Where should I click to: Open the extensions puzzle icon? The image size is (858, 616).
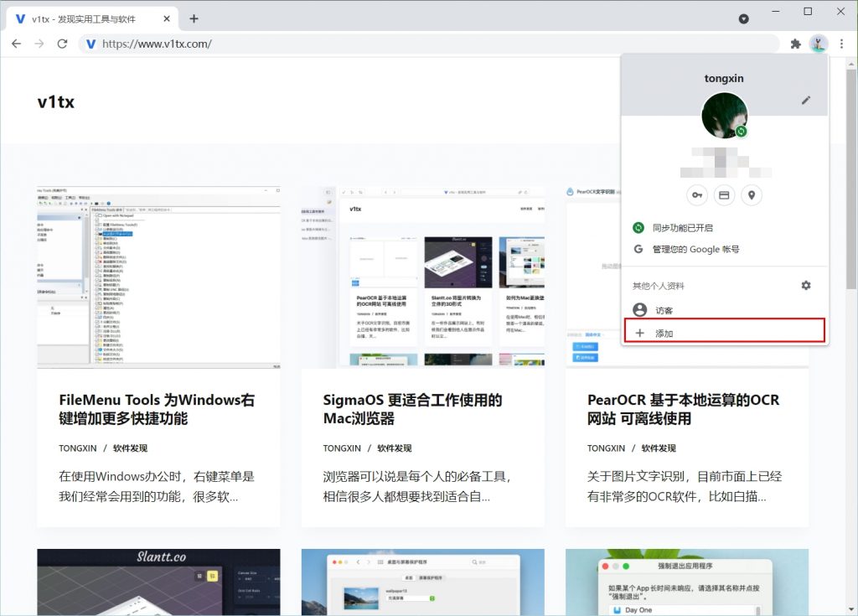click(x=796, y=44)
